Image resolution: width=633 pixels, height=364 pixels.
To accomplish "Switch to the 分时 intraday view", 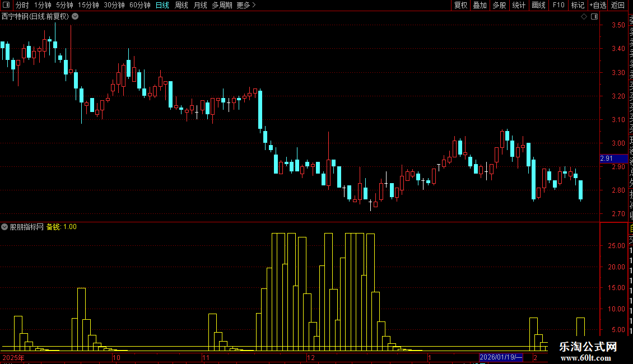I will [x=22, y=5].
